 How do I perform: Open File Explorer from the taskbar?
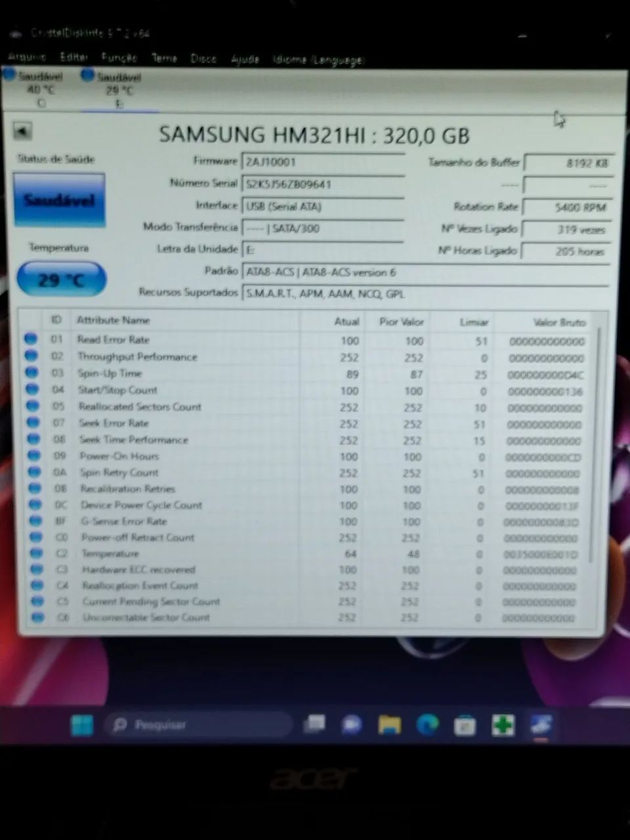[x=389, y=724]
